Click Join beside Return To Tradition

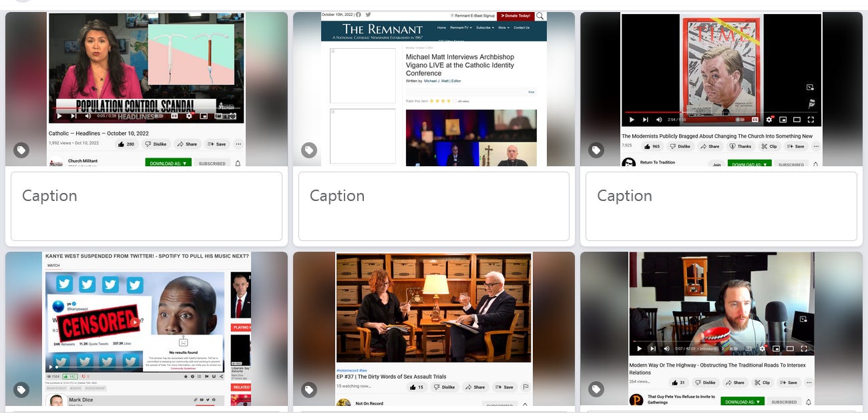tap(716, 164)
